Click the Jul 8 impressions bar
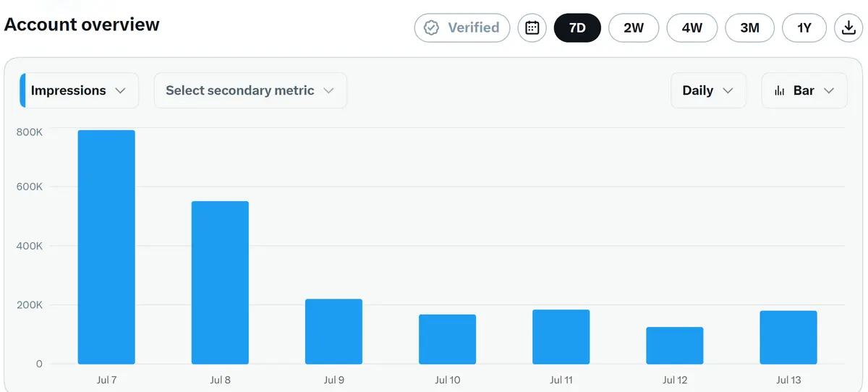Screen dimensions: 868x392 coord(220,282)
